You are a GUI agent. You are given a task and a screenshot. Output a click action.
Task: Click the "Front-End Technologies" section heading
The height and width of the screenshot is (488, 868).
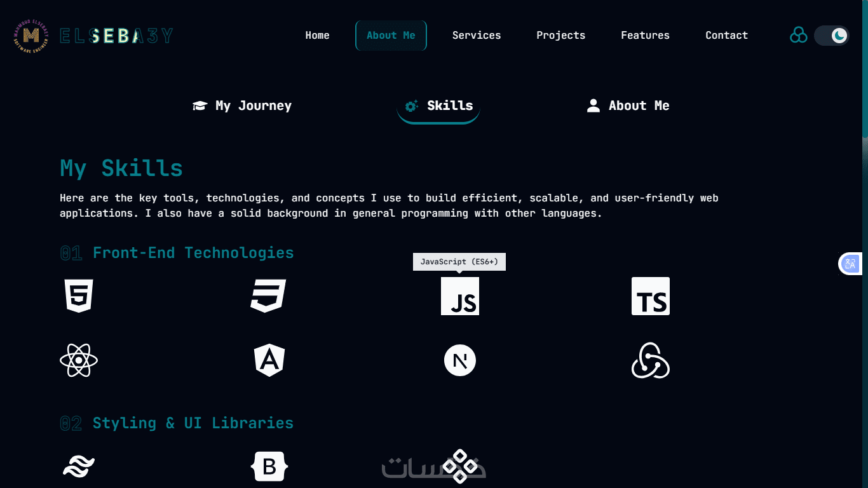point(193,253)
